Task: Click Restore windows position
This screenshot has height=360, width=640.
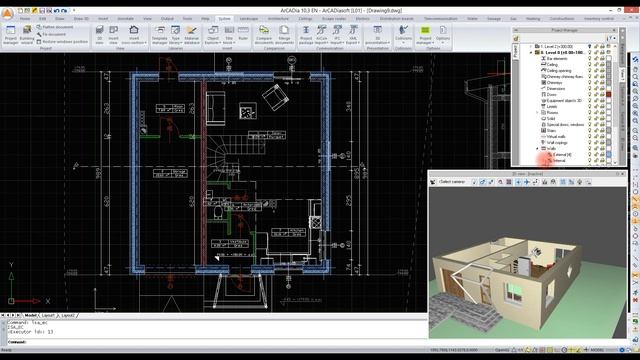Action: [x=62, y=42]
